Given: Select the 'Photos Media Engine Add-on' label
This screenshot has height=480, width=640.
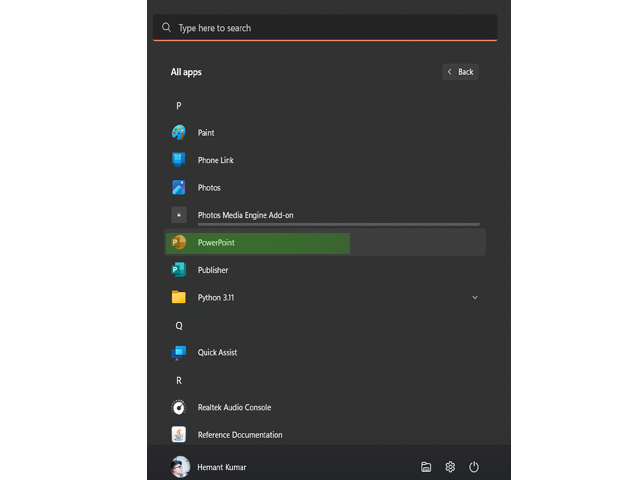Looking at the screenshot, I should pos(245,215).
